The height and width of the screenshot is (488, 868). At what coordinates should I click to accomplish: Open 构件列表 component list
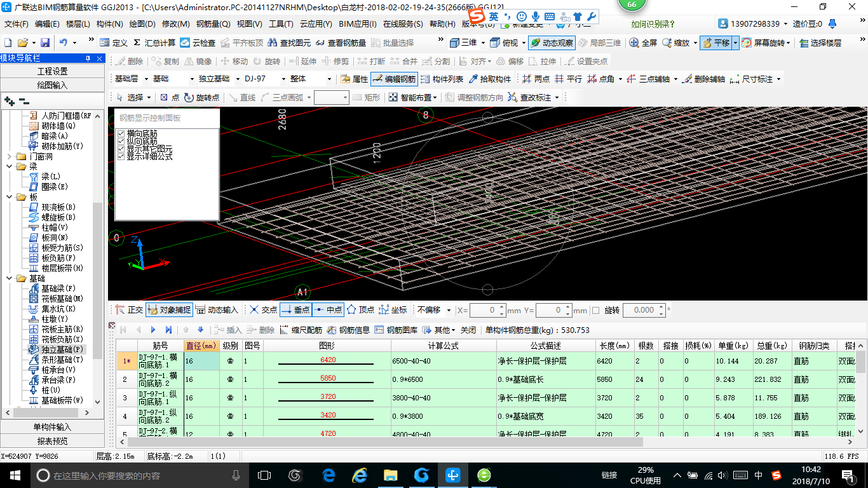[442, 79]
